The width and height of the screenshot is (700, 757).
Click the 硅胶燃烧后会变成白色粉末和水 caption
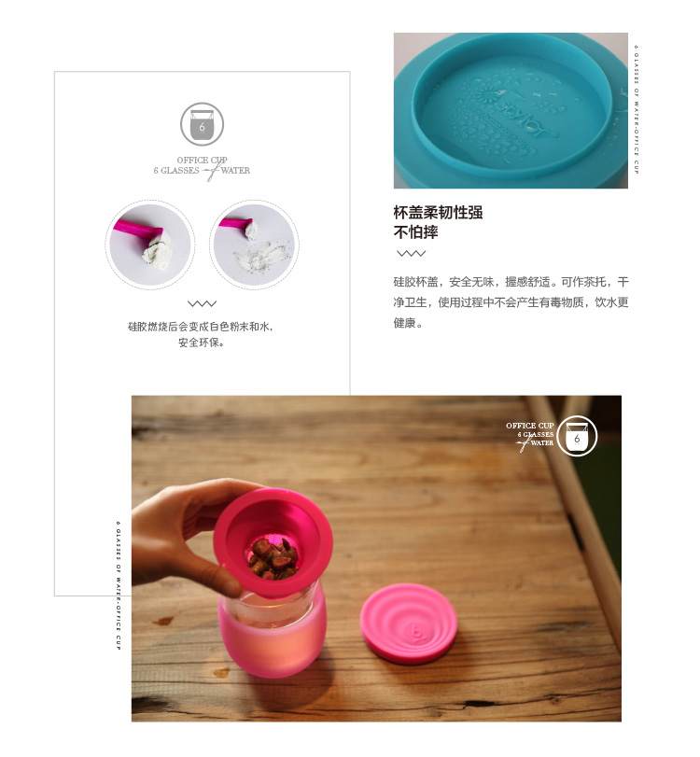click(201, 327)
